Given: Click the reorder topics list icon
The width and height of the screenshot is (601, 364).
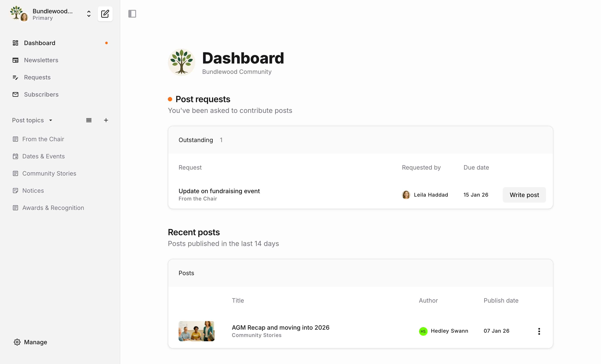Looking at the screenshot, I should (x=89, y=120).
